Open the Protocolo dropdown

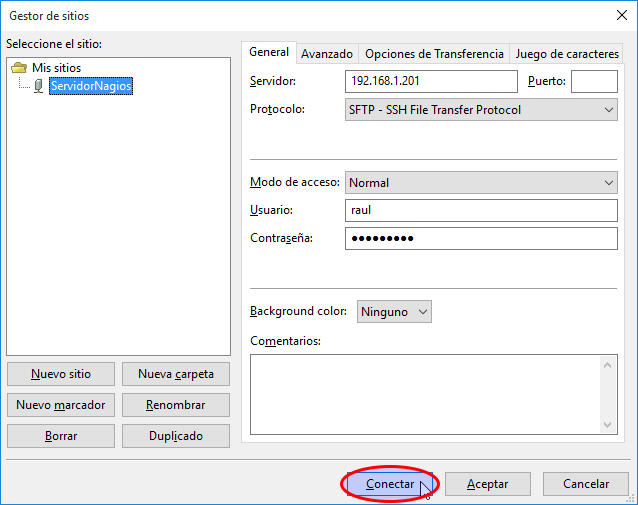coord(481,110)
